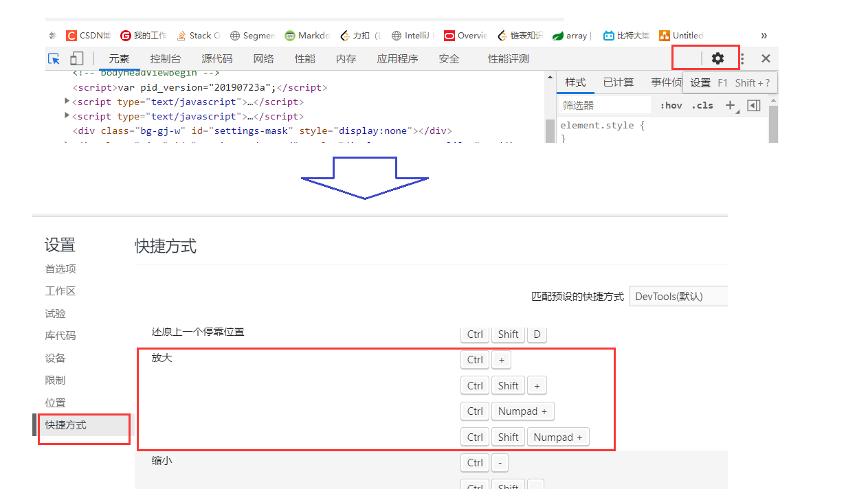
Task: Open the array bookmark
Action: tap(572, 36)
